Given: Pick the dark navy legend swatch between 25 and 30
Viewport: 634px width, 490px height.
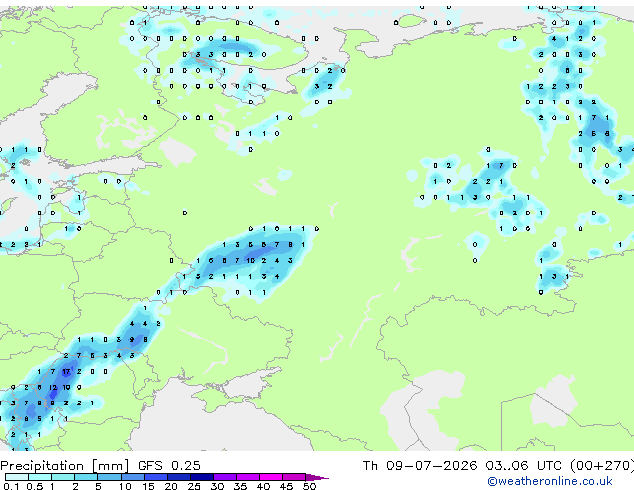Looking at the screenshot, I should (202, 477).
